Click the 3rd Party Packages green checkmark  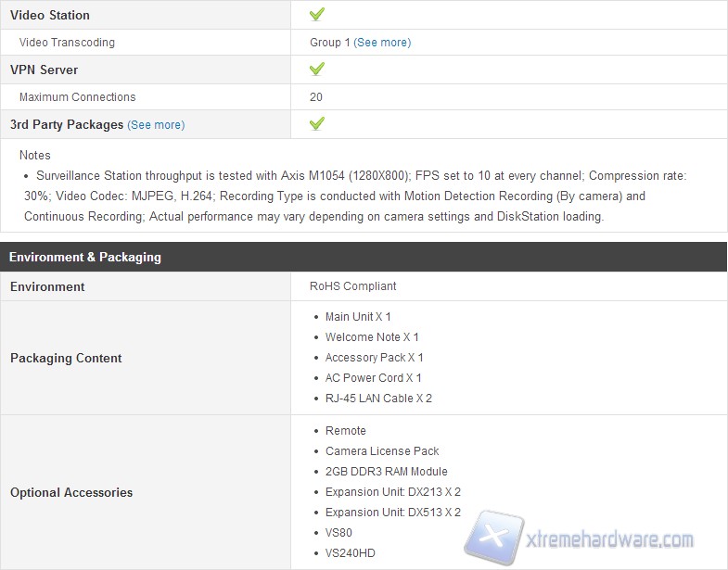[x=316, y=123]
